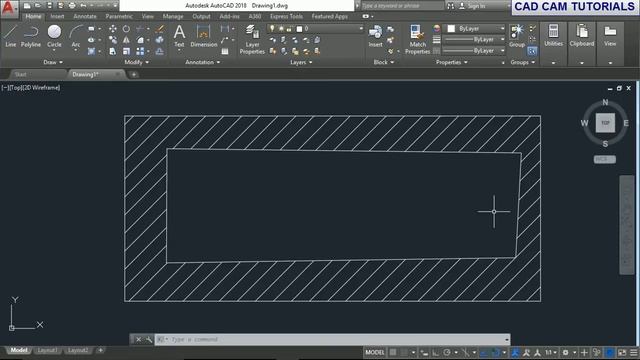
Task: Toggle clean screen in status bar
Action: coord(622,352)
